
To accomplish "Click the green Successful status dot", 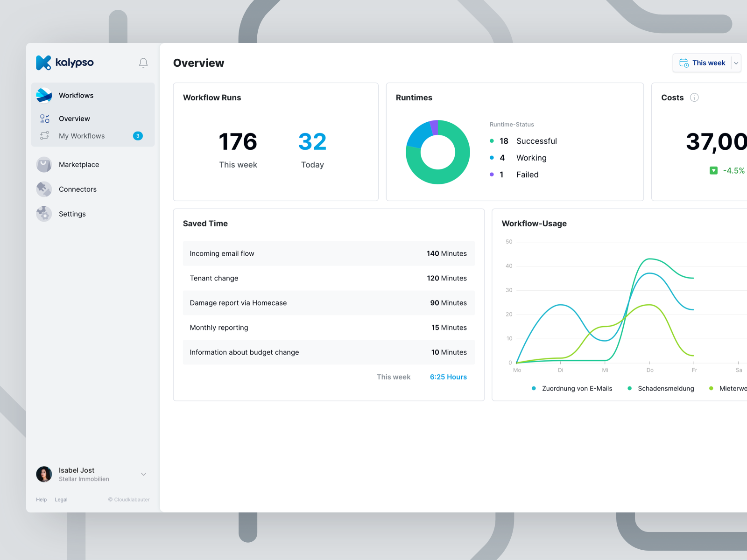I will coord(492,140).
